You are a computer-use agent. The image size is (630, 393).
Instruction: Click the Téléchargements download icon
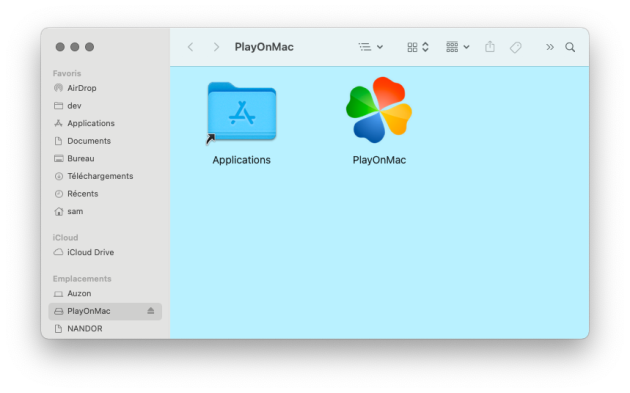click(59, 176)
